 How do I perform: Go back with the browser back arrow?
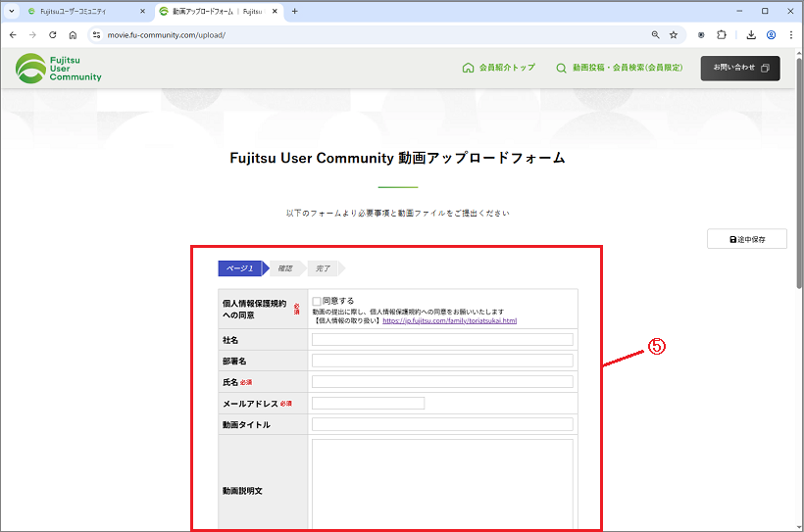point(13,35)
